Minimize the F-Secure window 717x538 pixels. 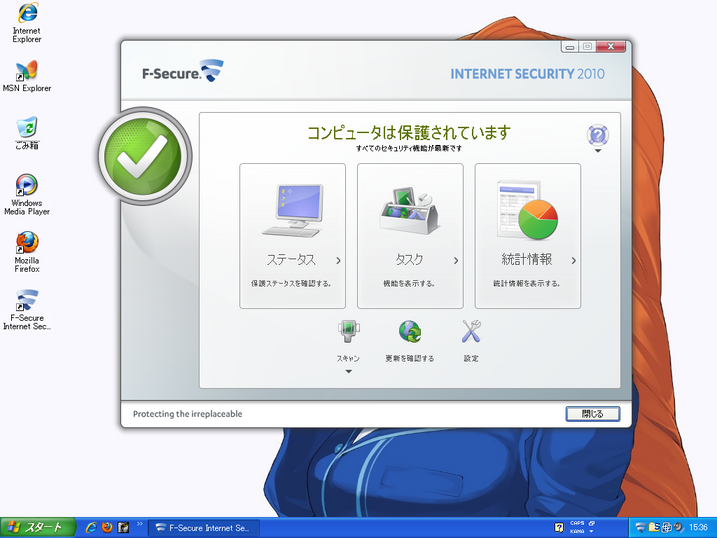[570, 47]
